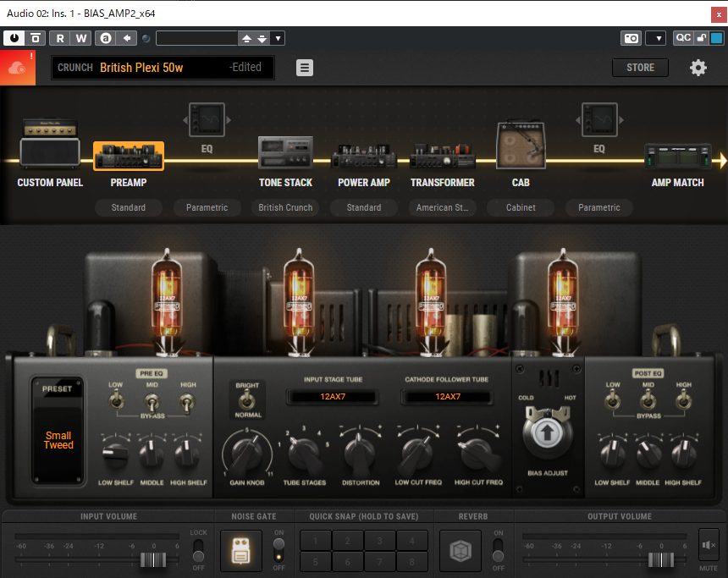Toggle the Reverb On/Off switch
Viewport: 728px width, 578px height.
pyautogui.click(x=499, y=550)
